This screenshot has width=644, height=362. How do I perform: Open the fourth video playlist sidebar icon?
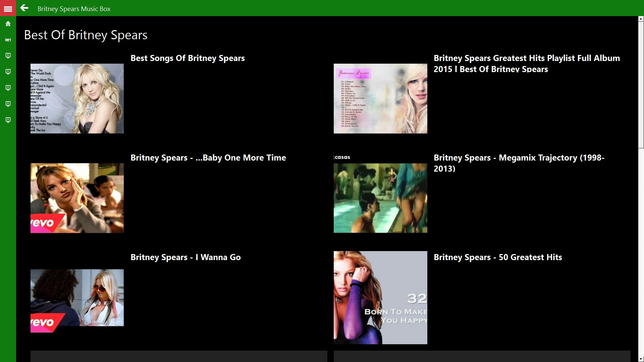8,104
